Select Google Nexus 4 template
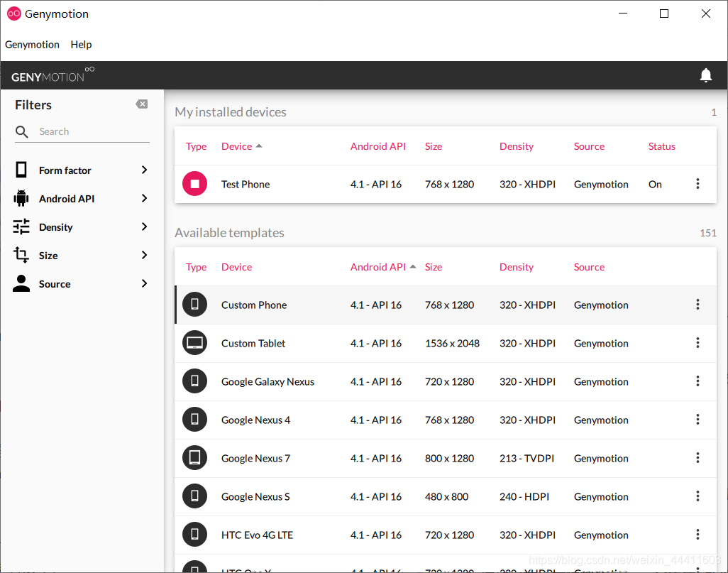This screenshot has width=728, height=573. tap(256, 420)
